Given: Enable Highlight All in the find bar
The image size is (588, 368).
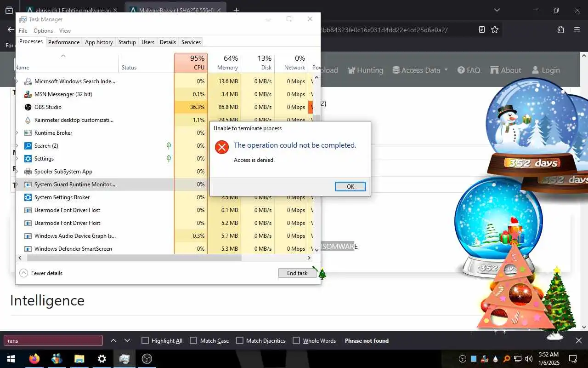Looking at the screenshot, I should coord(145,340).
